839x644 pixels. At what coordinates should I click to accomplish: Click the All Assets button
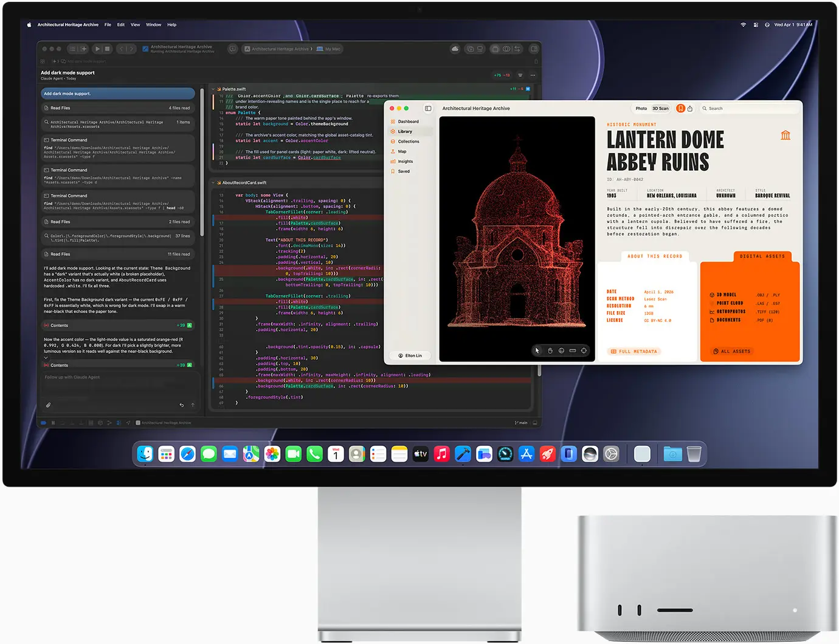click(732, 351)
